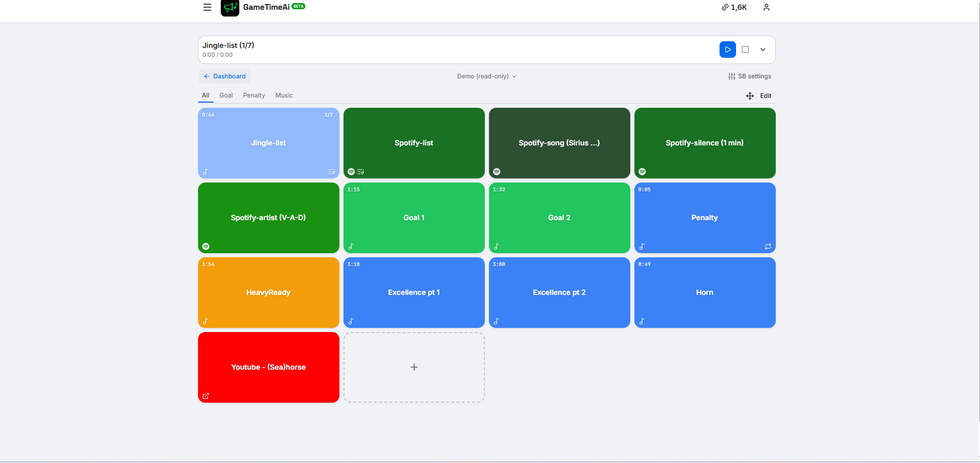Image resolution: width=980 pixels, height=463 pixels.
Task: Play the Goal 1 sound pad
Action: 414,218
